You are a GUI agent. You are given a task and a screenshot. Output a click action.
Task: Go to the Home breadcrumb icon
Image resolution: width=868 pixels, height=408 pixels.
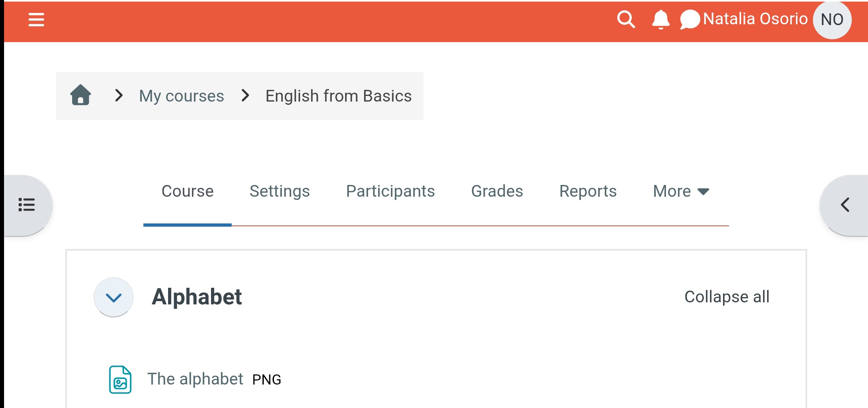coord(81,96)
